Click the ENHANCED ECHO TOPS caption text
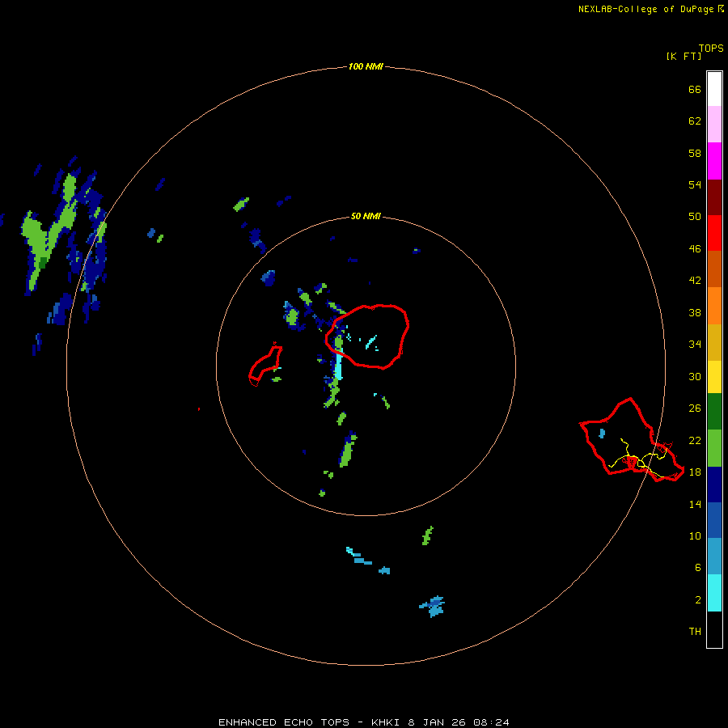The height and width of the screenshot is (728, 728). coord(284,722)
